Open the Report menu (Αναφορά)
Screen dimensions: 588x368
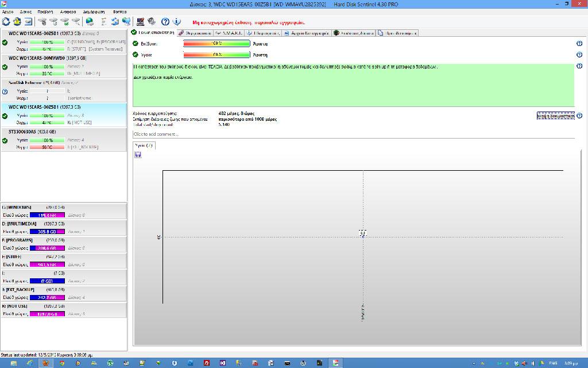(68, 11)
